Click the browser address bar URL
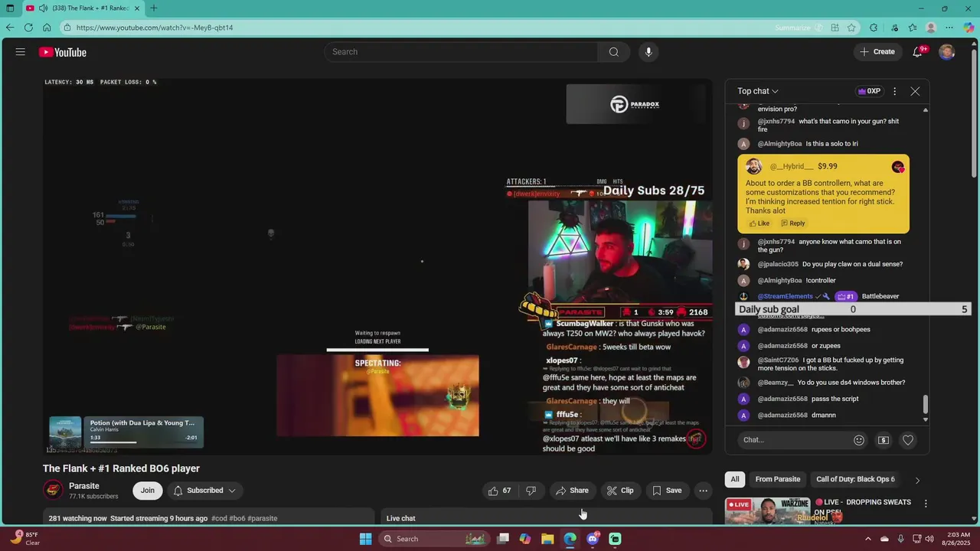The image size is (980, 551). click(155, 28)
